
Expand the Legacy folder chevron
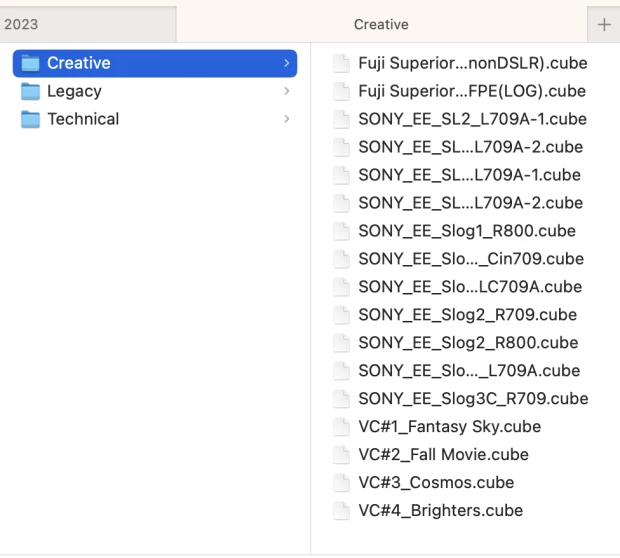click(x=287, y=91)
